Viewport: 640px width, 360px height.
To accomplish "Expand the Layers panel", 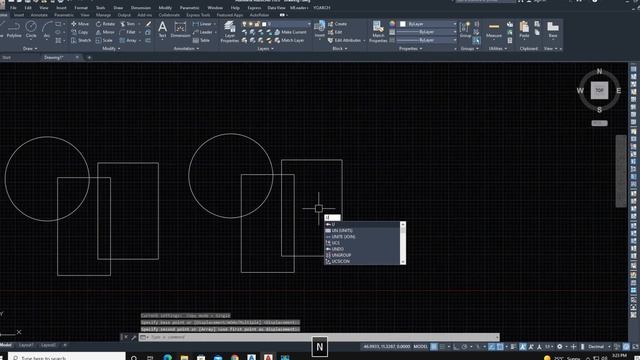I will coord(265,49).
